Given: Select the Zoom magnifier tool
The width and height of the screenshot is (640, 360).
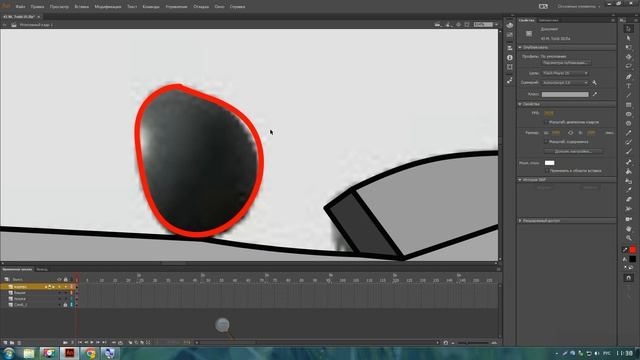Looking at the screenshot, I should coord(629,238).
